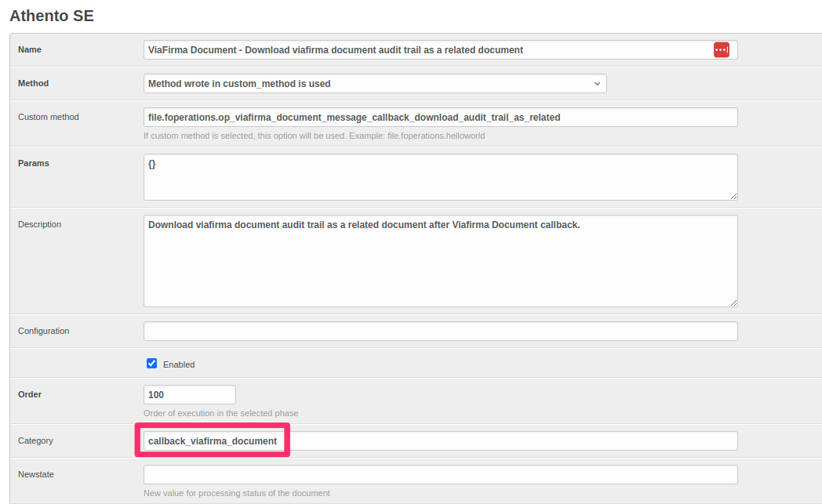Image resolution: width=822 pixels, height=504 pixels.
Task: Click the "Enabled" label text
Action: pyautogui.click(x=179, y=364)
